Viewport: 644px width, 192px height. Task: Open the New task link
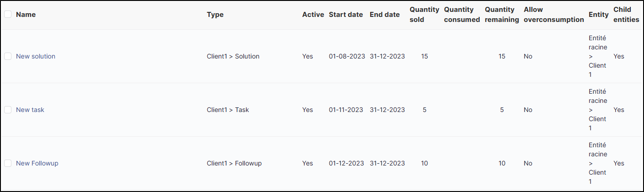30,110
